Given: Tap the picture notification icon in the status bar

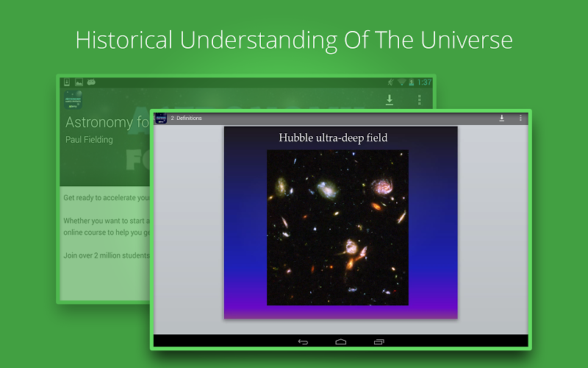Looking at the screenshot, I should click(x=79, y=82).
